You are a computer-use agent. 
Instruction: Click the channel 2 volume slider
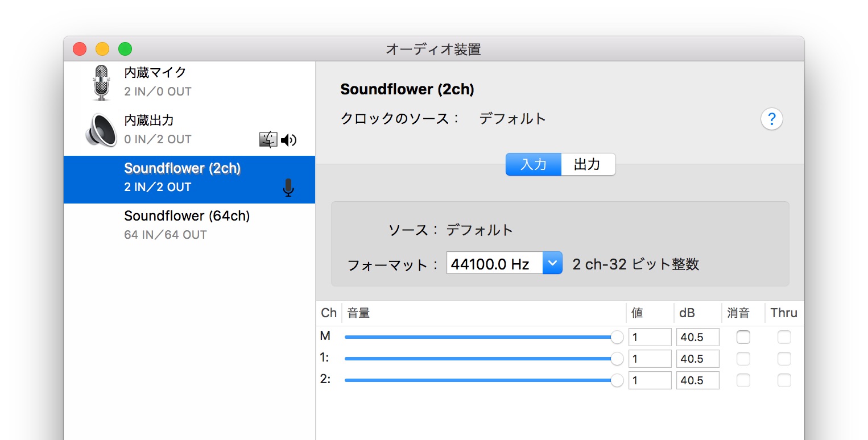[x=484, y=380]
